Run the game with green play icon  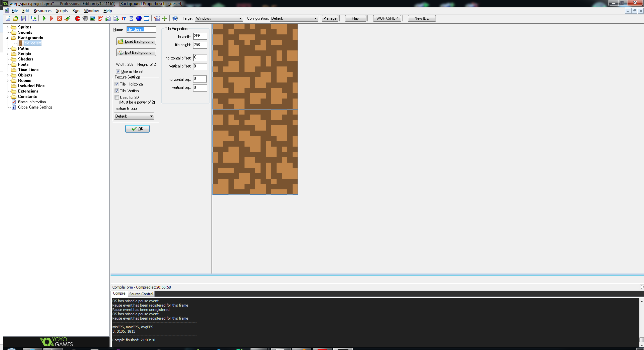44,18
